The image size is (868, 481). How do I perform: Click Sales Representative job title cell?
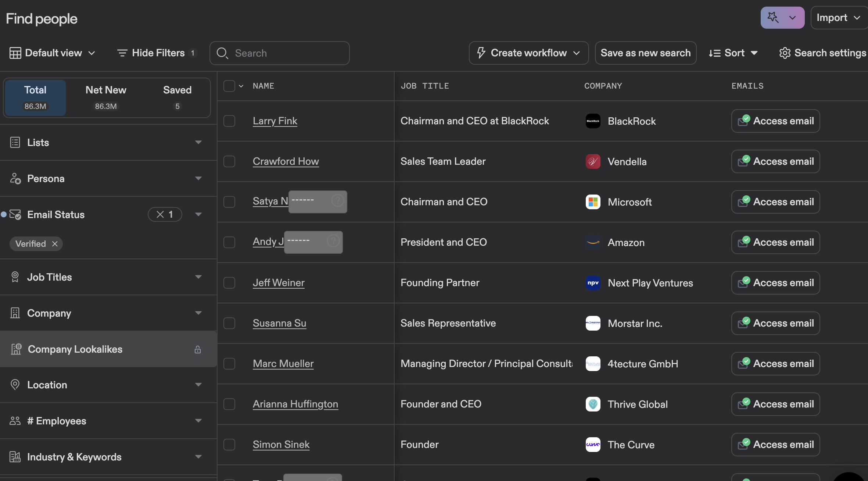click(448, 323)
